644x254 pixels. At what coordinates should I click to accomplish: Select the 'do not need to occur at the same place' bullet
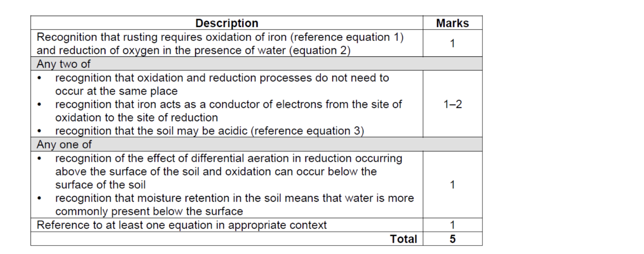(x=222, y=85)
